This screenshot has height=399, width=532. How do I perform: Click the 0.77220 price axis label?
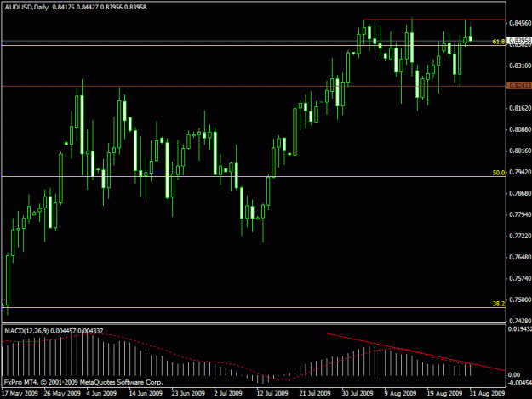pos(520,236)
